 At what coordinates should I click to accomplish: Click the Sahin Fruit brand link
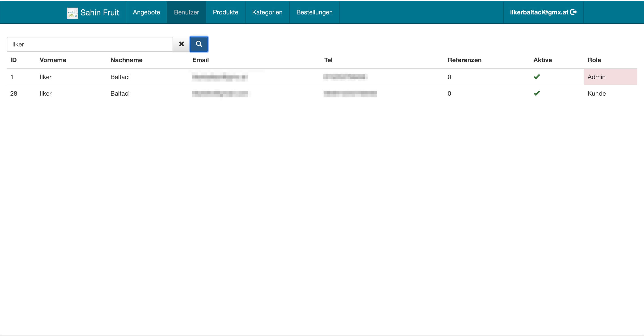100,13
